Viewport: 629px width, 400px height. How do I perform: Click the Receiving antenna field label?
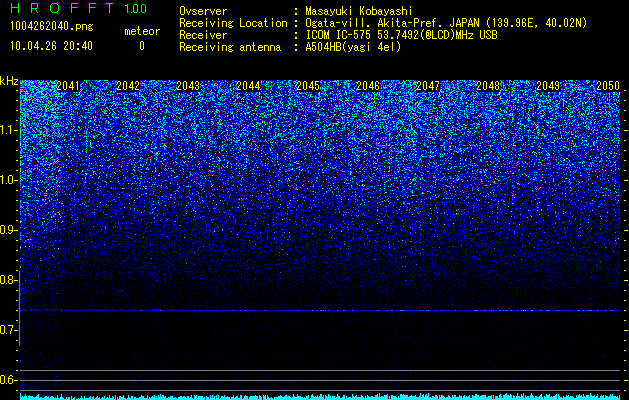point(230,47)
